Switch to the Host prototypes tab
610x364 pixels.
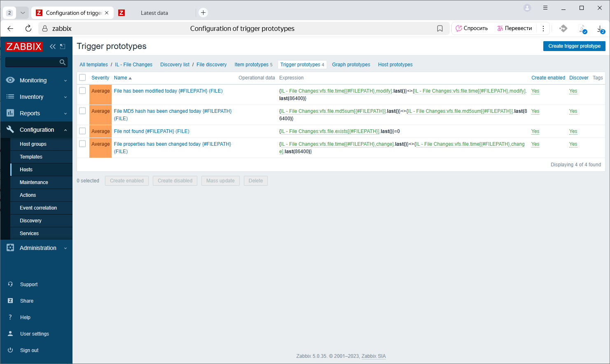click(395, 65)
